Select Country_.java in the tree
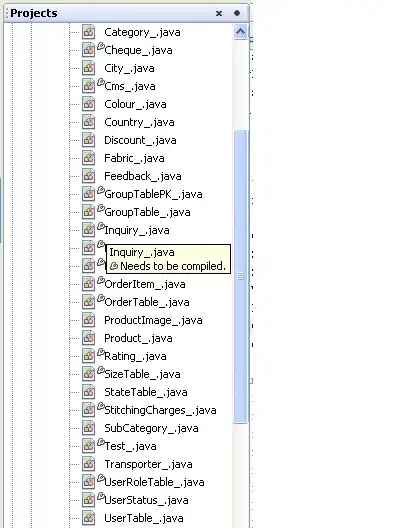 click(x=139, y=122)
